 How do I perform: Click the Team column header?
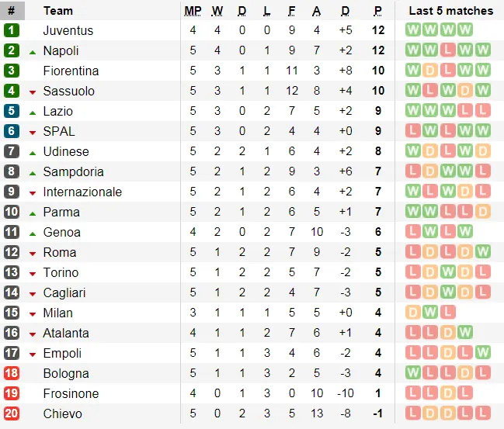(x=58, y=11)
